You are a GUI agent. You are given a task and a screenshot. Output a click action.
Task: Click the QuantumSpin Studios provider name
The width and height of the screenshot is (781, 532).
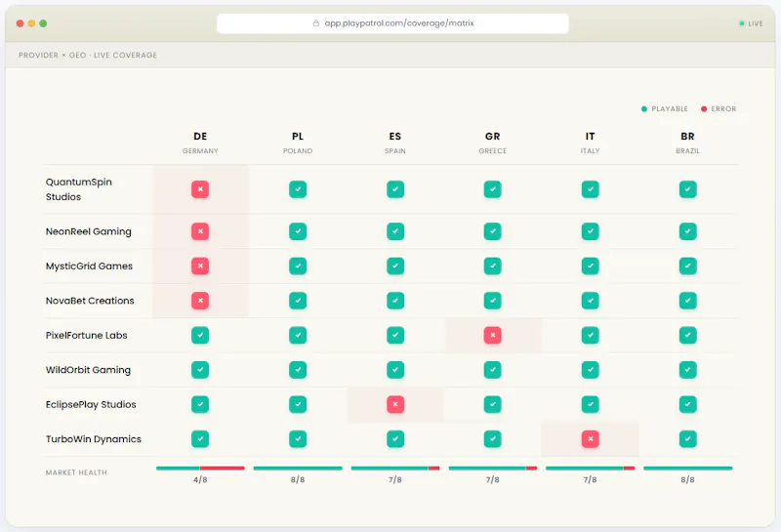click(79, 189)
